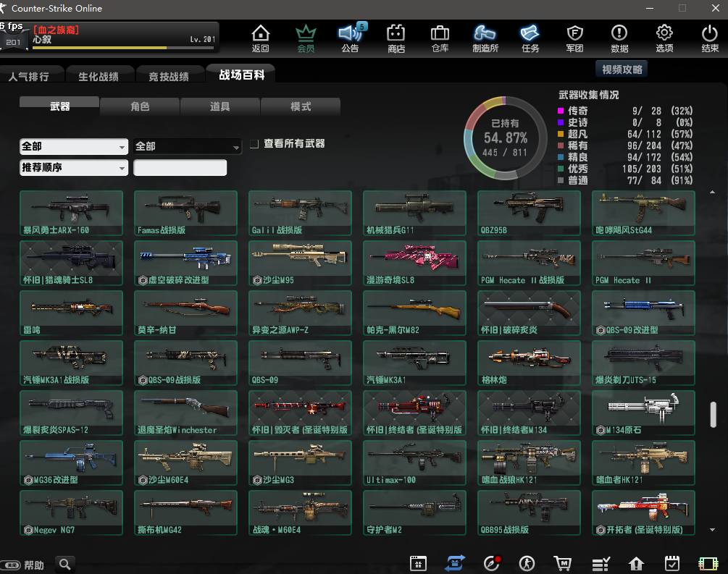This screenshot has height=574, width=728.
Task: Open the calendar check icon
Action: click(671, 564)
